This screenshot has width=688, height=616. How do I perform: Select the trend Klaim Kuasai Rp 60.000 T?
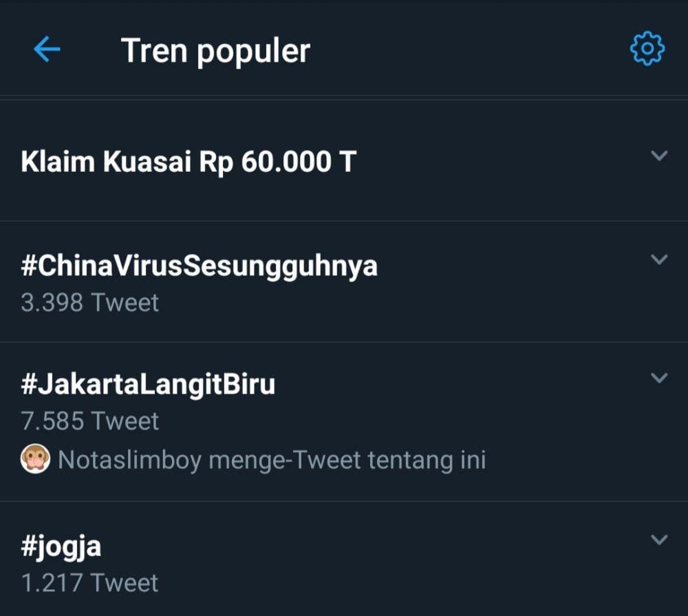189,162
